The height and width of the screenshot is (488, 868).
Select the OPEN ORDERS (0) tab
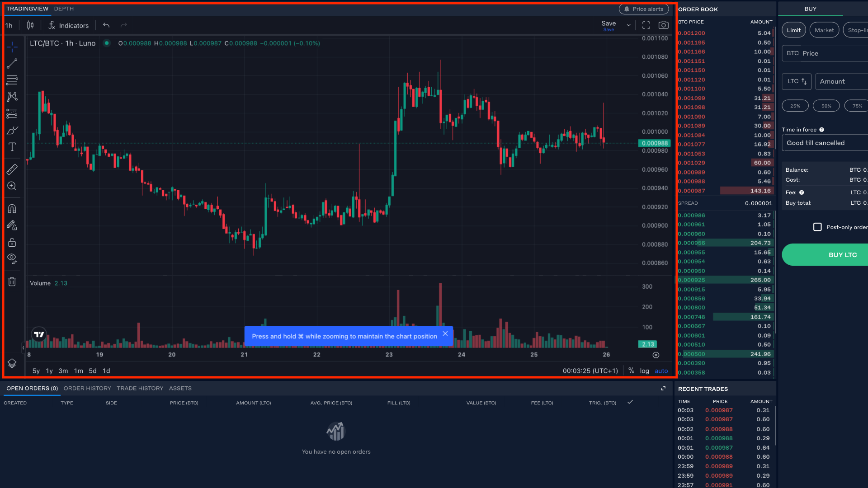pyautogui.click(x=32, y=388)
